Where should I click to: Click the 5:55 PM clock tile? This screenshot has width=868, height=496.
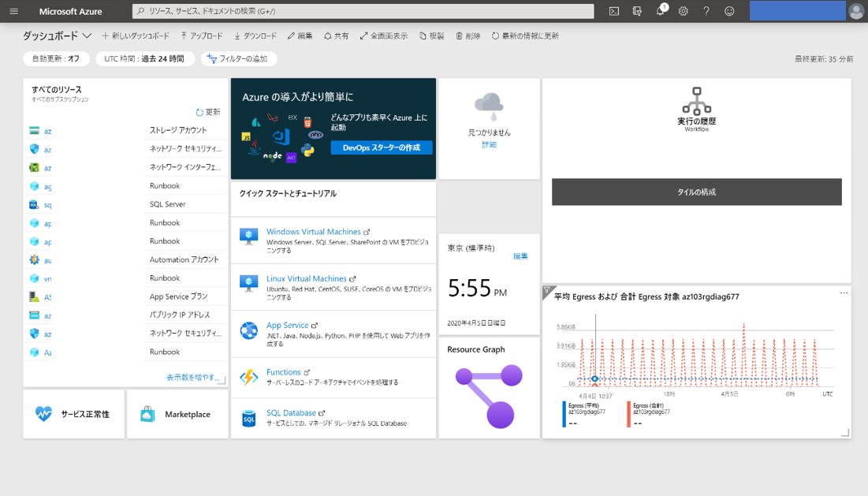[x=489, y=285]
